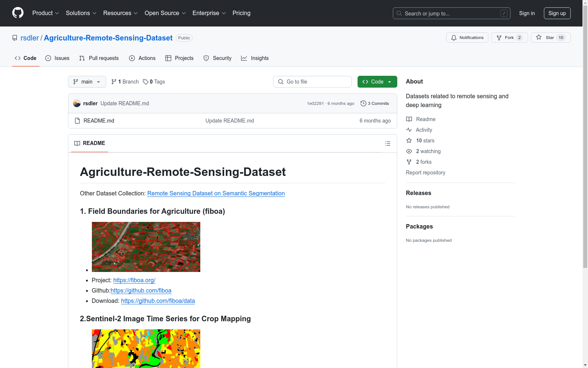Click Report repository
The height and width of the screenshot is (368, 588).
click(x=426, y=173)
